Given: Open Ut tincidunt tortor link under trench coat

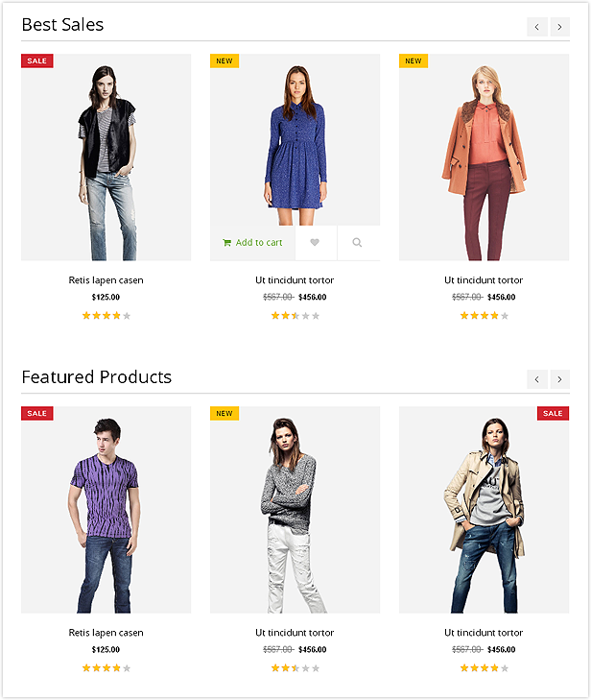Looking at the screenshot, I should (x=484, y=633).
